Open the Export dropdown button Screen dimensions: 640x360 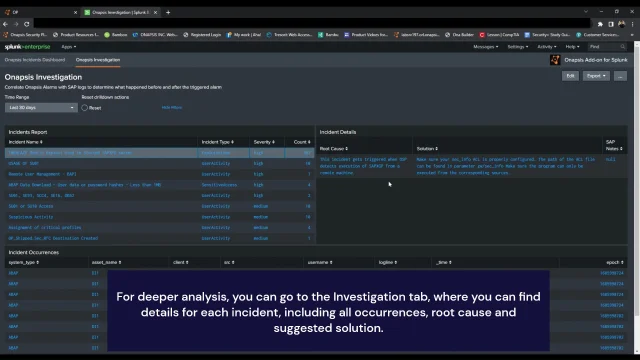click(x=596, y=76)
